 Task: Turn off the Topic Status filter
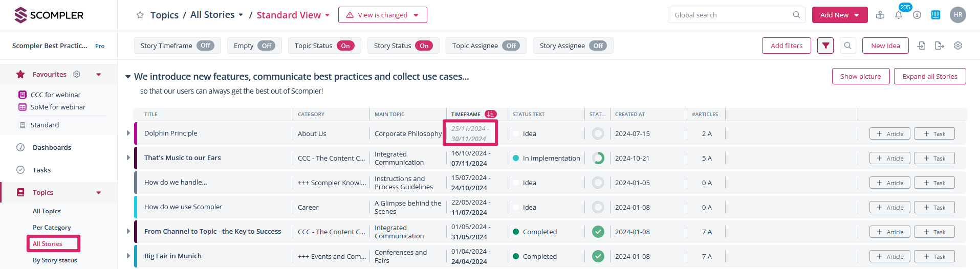pyautogui.click(x=345, y=46)
